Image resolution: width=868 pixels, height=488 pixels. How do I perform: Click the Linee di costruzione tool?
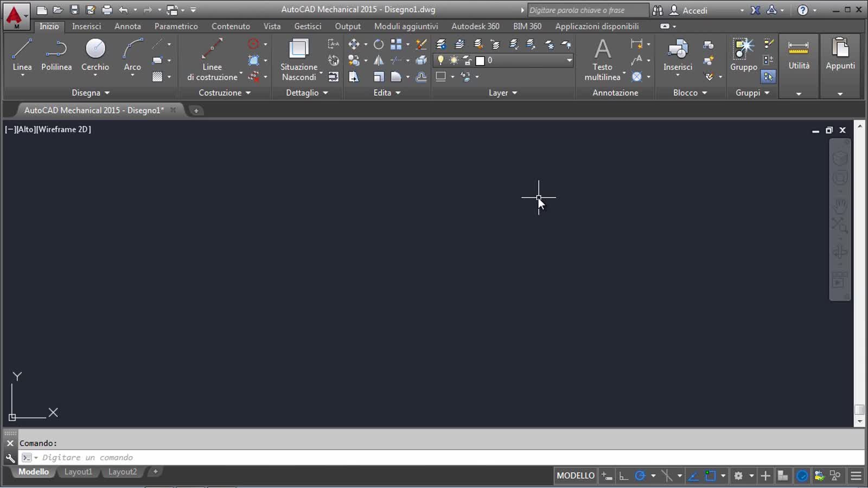click(x=212, y=59)
